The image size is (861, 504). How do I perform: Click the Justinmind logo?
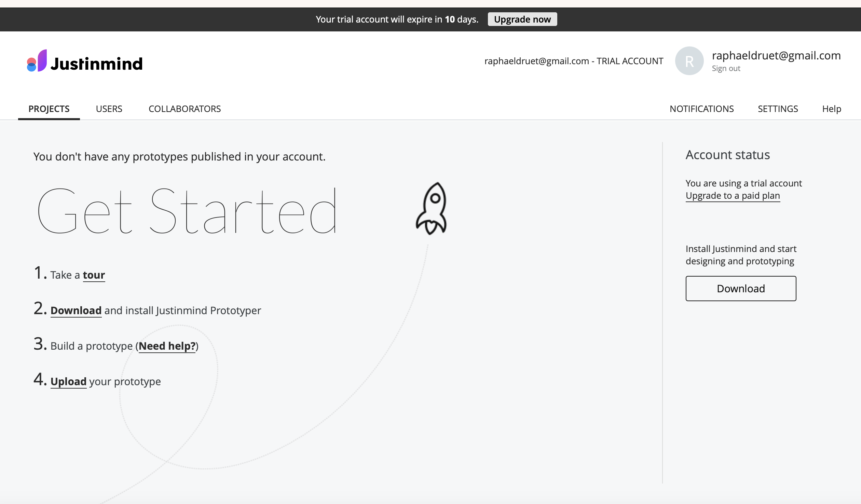pos(85,61)
